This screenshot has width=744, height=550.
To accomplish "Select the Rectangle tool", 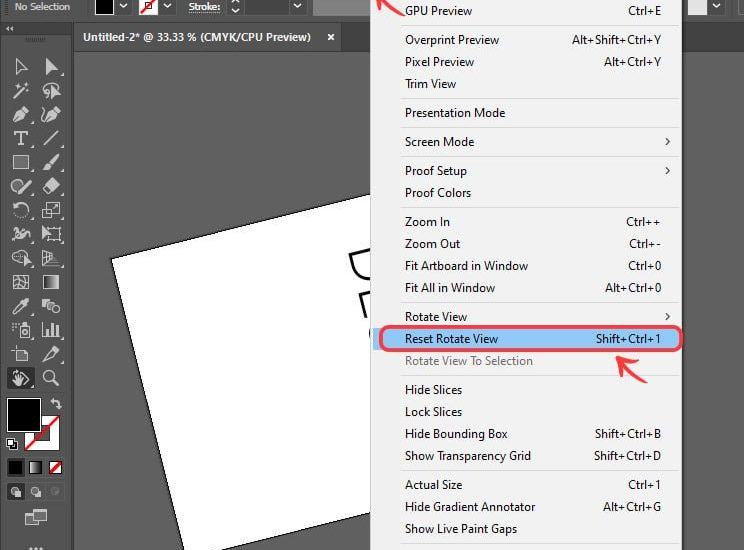I will 21,162.
